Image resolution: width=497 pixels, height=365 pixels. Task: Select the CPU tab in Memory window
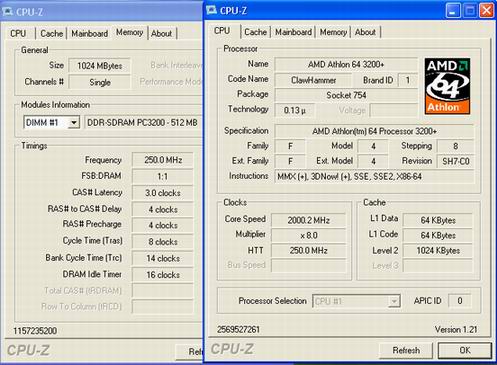pyautogui.click(x=18, y=33)
